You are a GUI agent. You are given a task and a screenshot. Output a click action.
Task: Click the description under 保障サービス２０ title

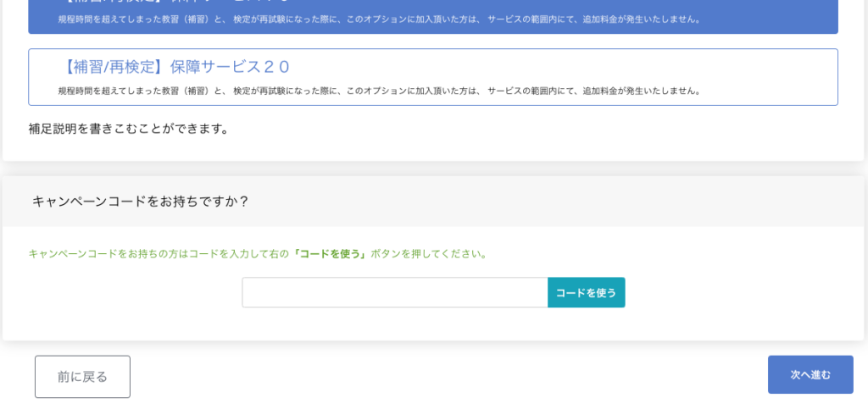(x=379, y=91)
